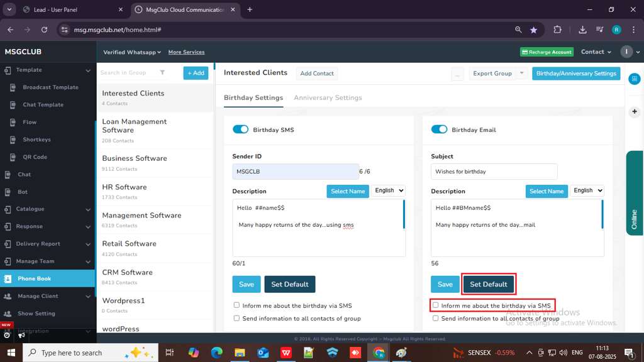644x362 pixels.
Task: Click the power icon at sidebar bottom
Action: coord(7,336)
